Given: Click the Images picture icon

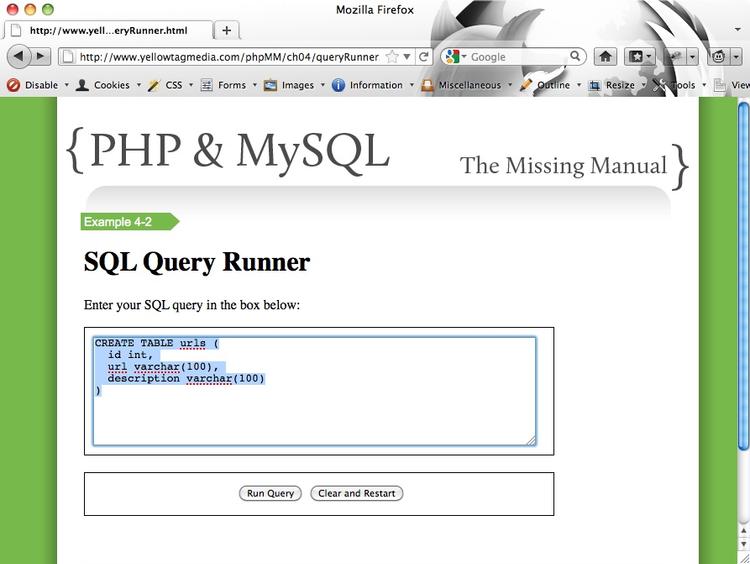Looking at the screenshot, I should (x=270, y=85).
